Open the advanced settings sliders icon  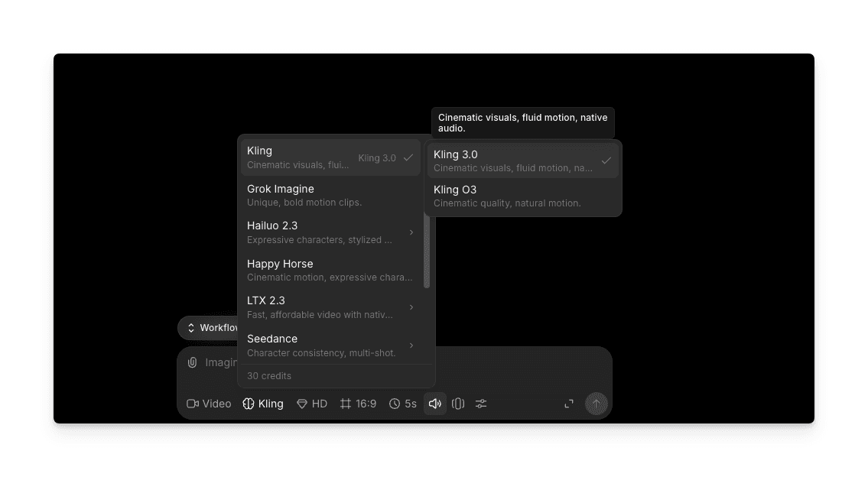pyautogui.click(x=481, y=404)
